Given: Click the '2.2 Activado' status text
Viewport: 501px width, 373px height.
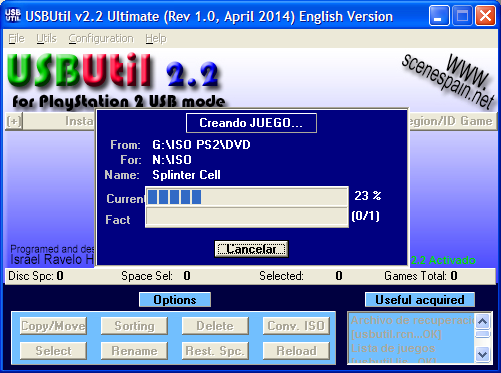Looking at the screenshot, I should [x=443, y=260].
